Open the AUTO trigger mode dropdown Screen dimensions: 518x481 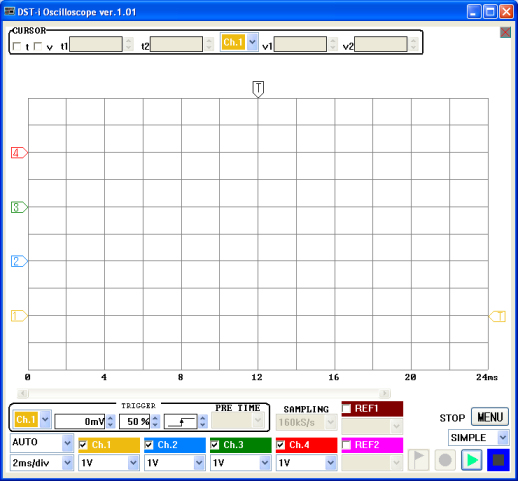[42, 443]
